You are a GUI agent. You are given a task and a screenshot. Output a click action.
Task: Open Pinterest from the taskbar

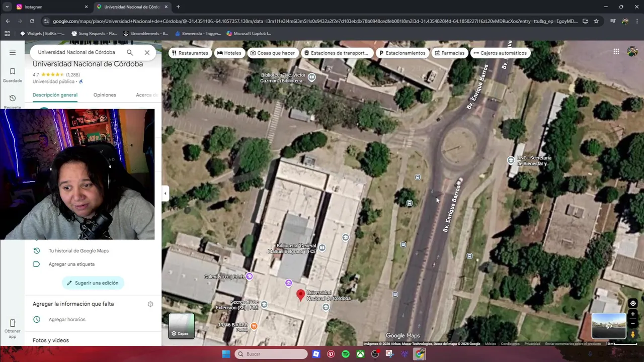tap(331, 354)
